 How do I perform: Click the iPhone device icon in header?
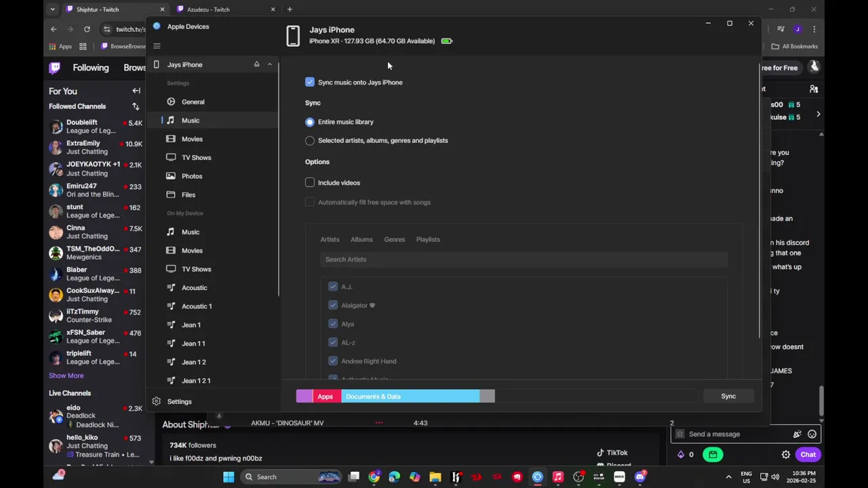pyautogui.click(x=293, y=35)
